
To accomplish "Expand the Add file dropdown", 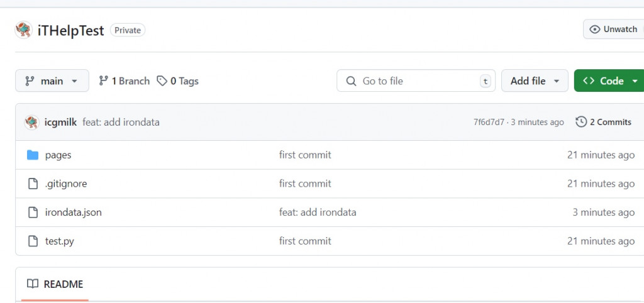I will [535, 81].
